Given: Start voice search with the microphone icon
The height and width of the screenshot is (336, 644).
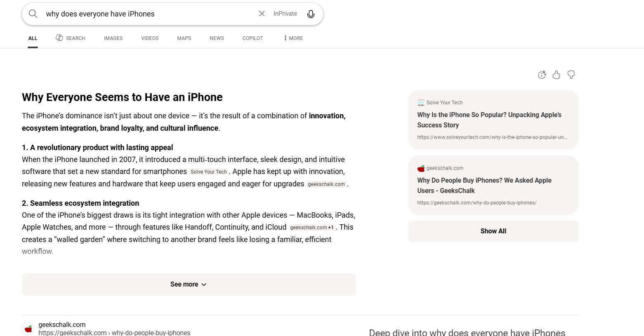Looking at the screenshot, I should point(311,14).
